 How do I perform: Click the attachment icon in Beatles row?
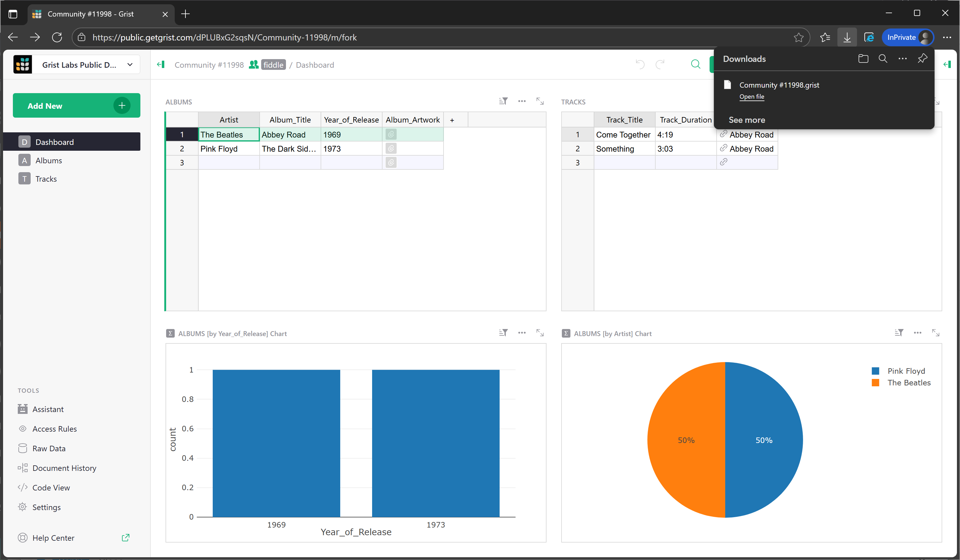391,134
